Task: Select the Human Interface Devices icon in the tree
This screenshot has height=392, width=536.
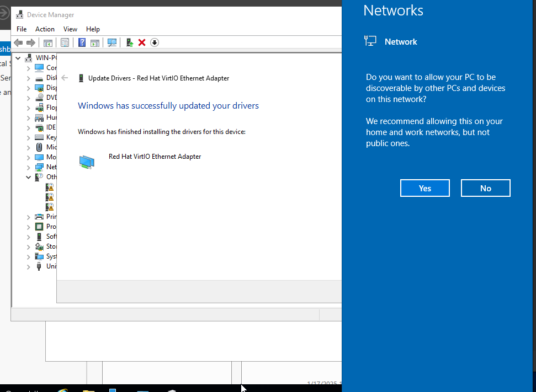Action: tap(39, 117)
